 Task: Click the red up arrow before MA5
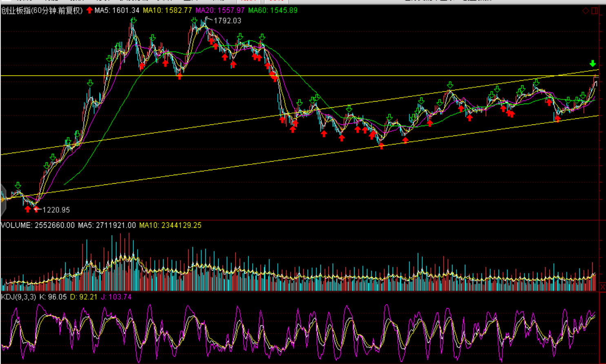(89, 10)
